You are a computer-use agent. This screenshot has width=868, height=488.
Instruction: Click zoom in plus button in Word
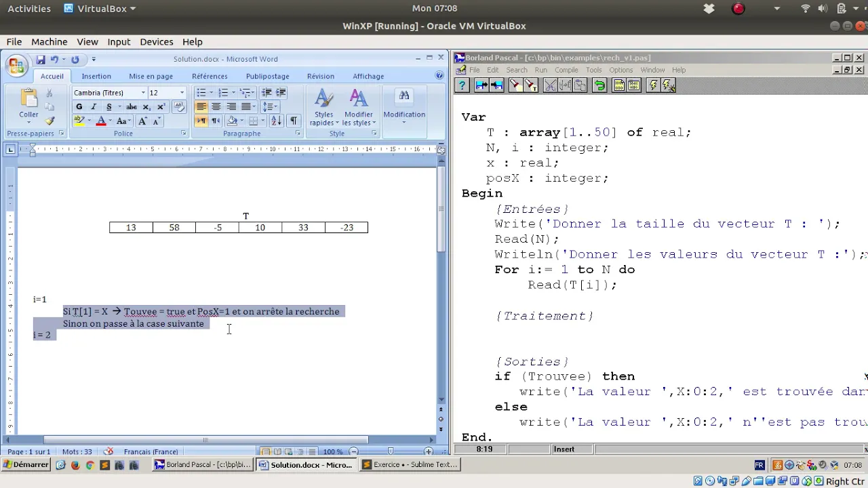click(x=428, y=451)
